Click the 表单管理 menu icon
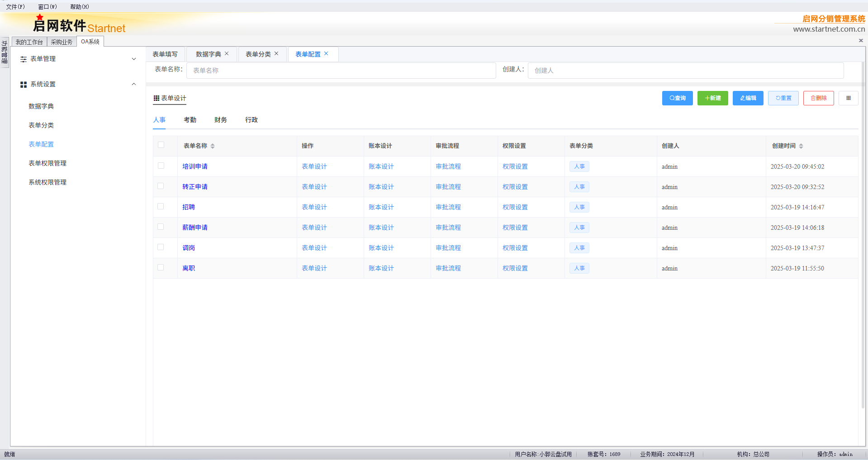Image resolution: width=868 pixels, height=460 pixels. pos(24,59)
